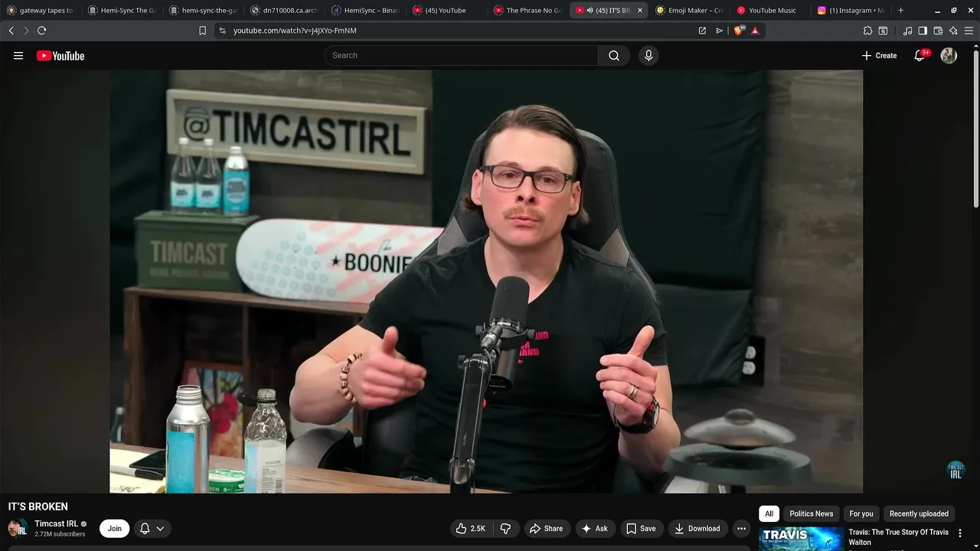
Task: Switch to 'The Phrase No Go' tab
Action: click(x=528, y=11)
